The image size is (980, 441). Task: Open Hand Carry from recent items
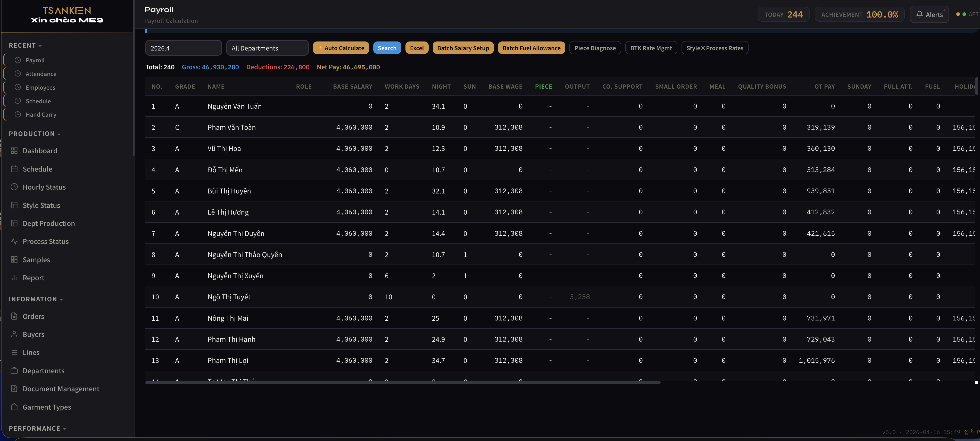(41, 114)
